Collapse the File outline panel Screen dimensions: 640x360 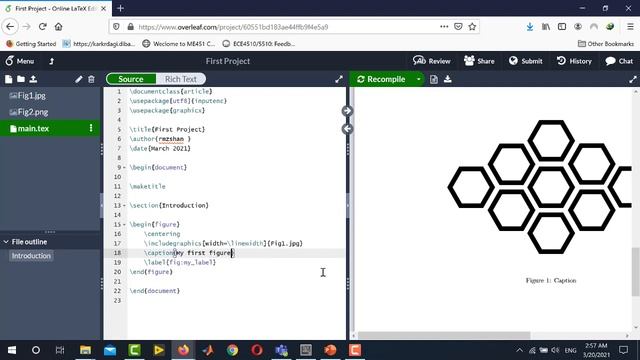[6, 242]
